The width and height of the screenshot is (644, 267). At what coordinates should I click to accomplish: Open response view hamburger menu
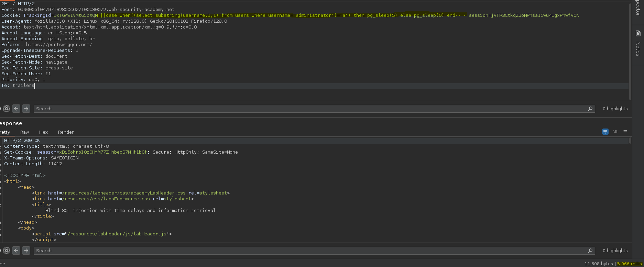click(625, 132)
